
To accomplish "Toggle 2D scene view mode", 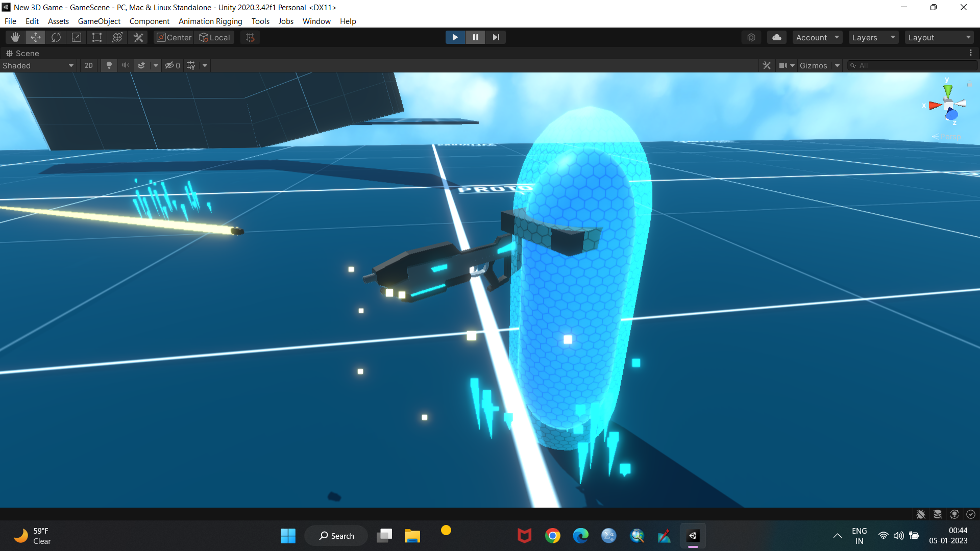I will [89, 65].
